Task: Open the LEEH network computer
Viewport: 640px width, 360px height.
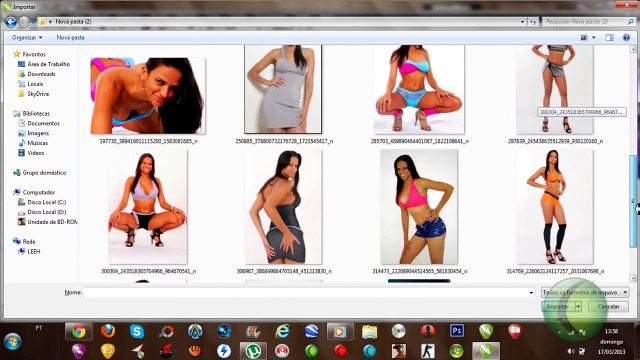Action: click(33, 251)
